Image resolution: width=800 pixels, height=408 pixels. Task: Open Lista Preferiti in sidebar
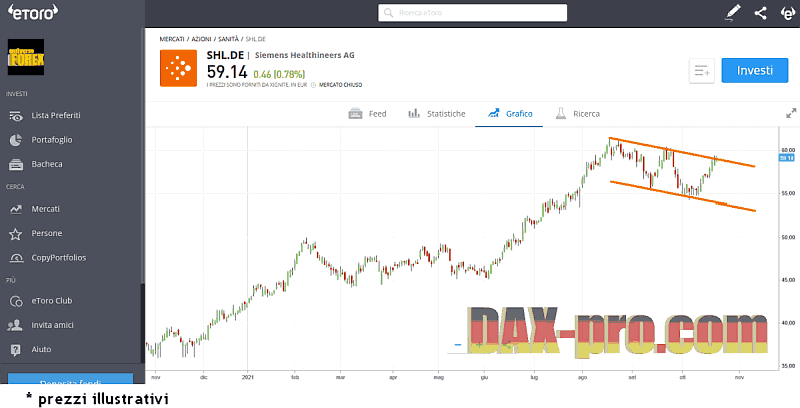[x=56, y=116]
